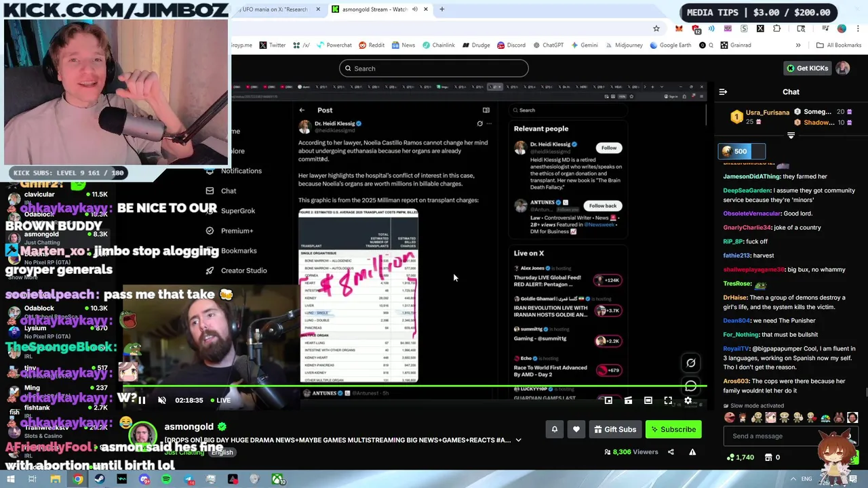Open the Powerchat bookmark

334,45
